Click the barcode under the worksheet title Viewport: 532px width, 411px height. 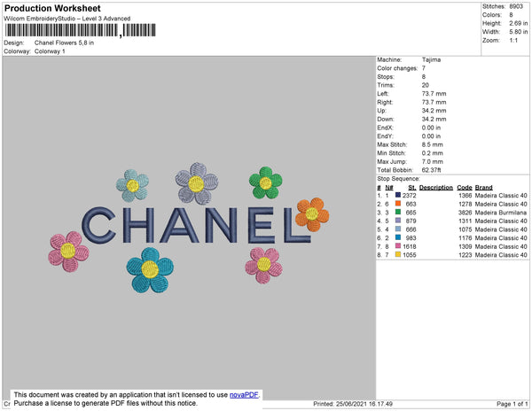(81, 30)
